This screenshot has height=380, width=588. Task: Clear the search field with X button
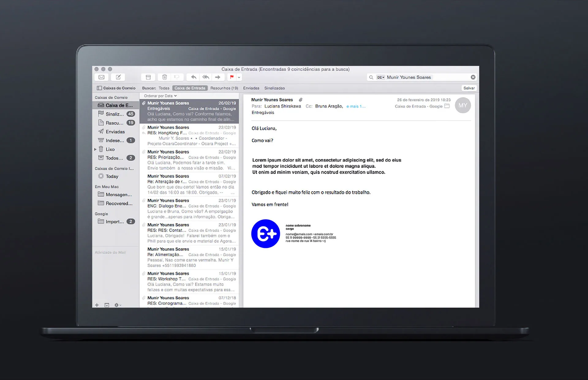[473, 77]
